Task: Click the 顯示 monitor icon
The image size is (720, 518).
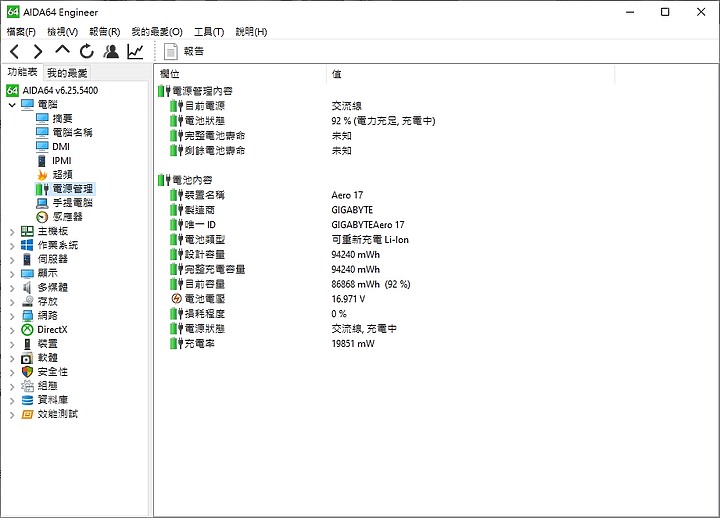Action: 28,274
